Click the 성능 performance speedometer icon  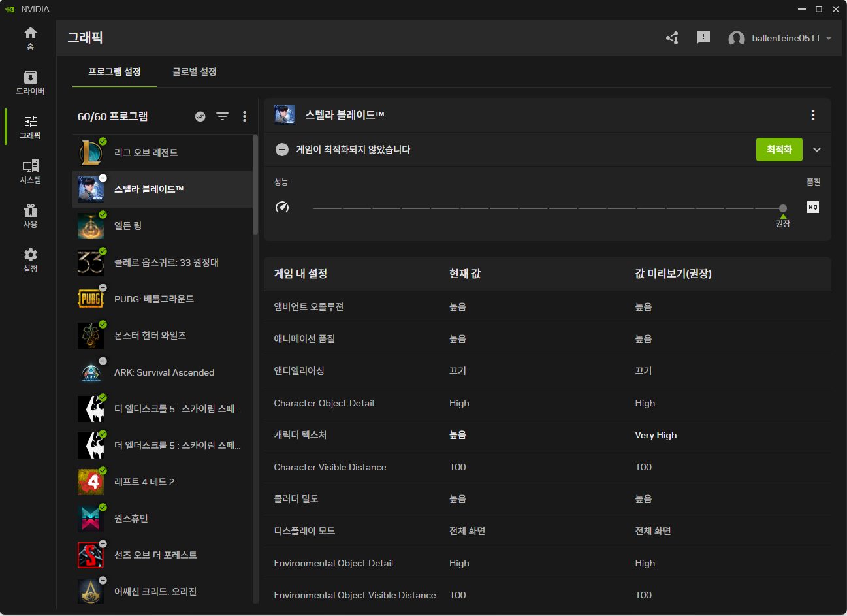click(x=282, y=207)
